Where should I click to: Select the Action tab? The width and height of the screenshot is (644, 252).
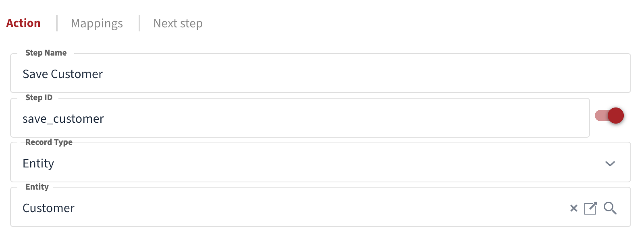[x=23, y=23]
